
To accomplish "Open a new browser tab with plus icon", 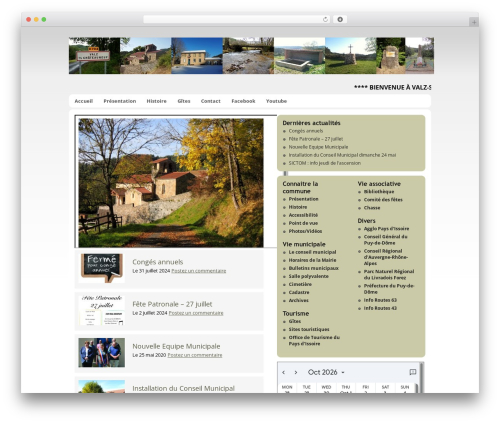I will click(474, 22).
